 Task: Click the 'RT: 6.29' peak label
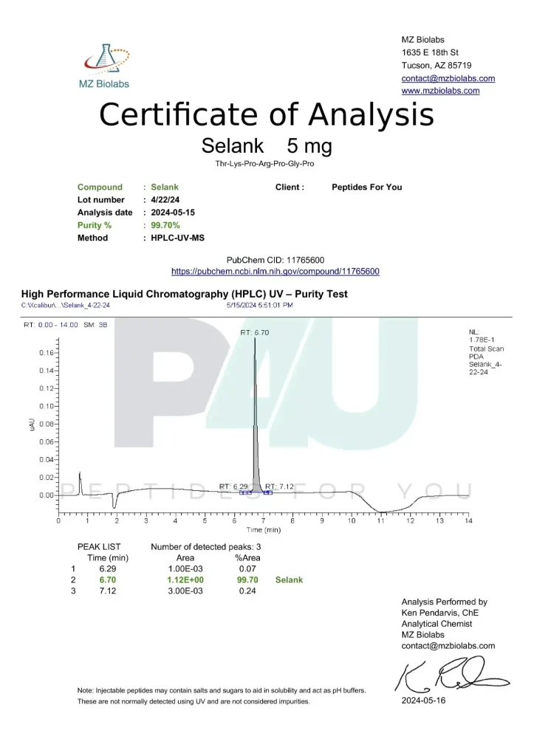point(233,487)
